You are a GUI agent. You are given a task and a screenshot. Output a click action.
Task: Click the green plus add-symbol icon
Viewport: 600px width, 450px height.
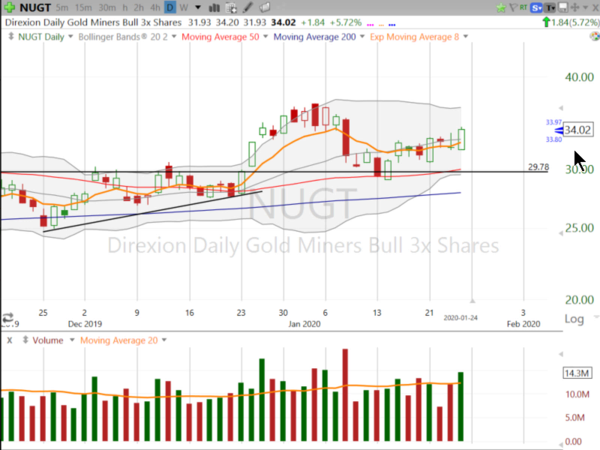coord(10,7)
